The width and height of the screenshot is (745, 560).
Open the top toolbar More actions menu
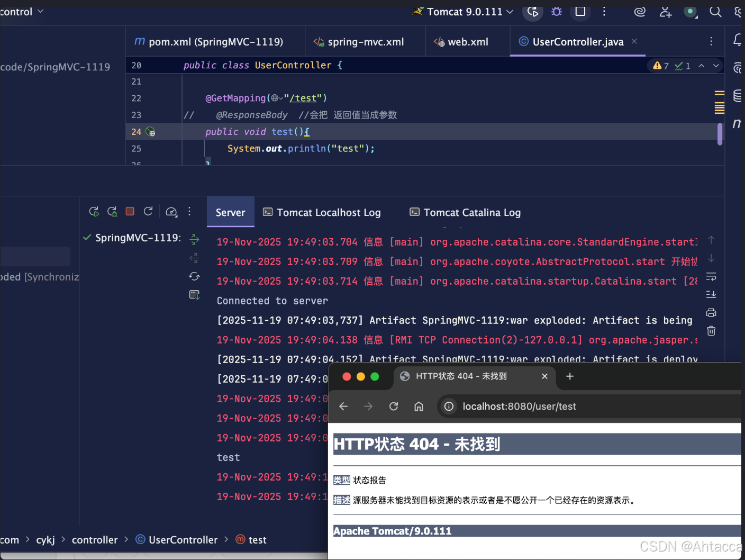pos(604,12)
